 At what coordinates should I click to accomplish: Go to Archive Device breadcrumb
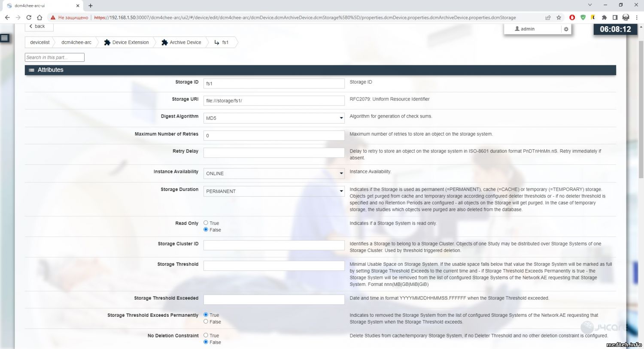181,42
